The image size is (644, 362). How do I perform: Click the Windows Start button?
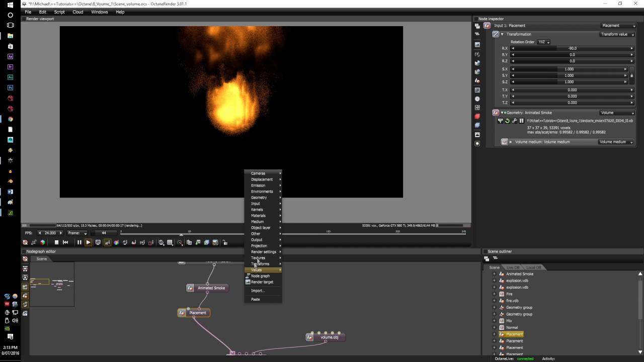[10, 5]
